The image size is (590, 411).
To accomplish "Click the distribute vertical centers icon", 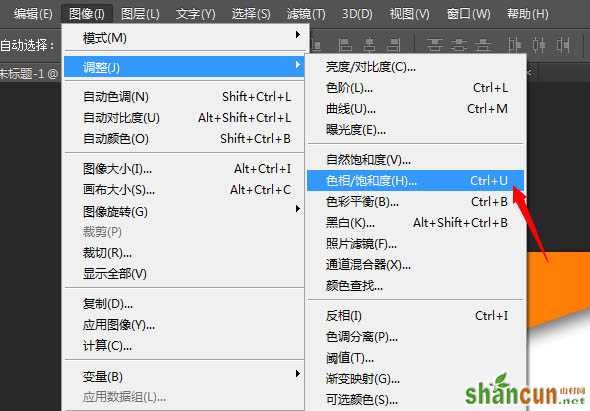I will click(x=459, y=46).
